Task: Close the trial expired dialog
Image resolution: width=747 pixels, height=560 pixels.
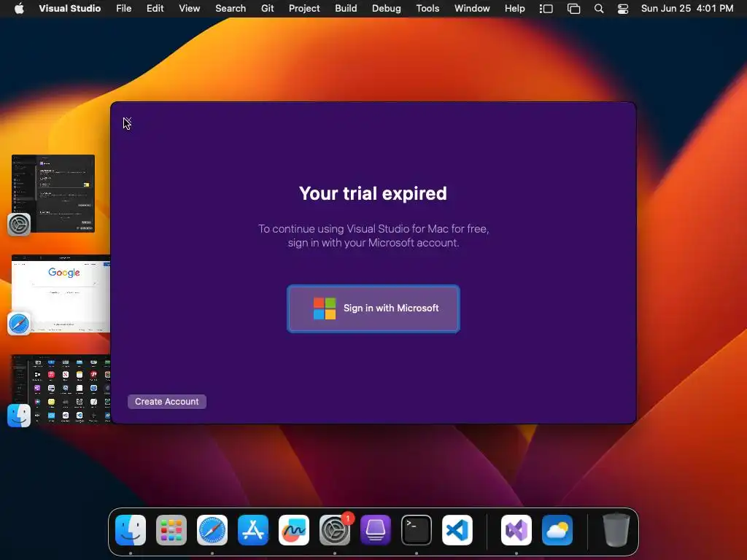Action: click(x=127, y=122)
